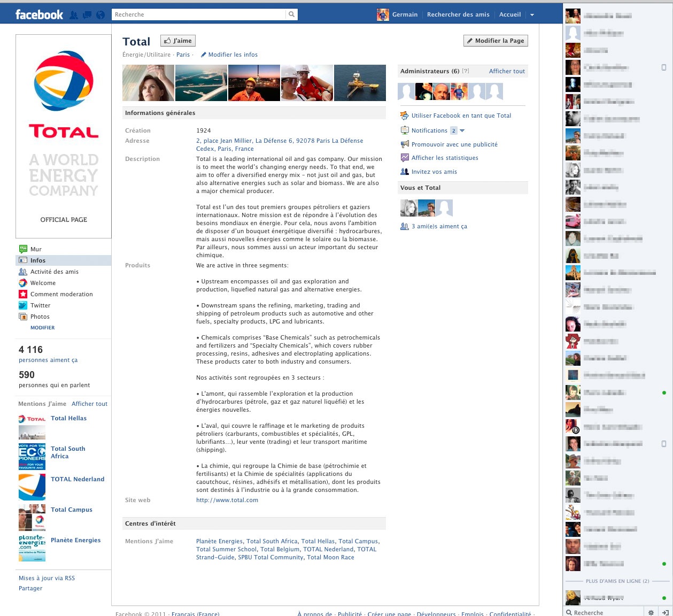This screenshot has width=673, height=616.
Task: Open Total Belgium in Centres d'intérêt
Action: 280,549
